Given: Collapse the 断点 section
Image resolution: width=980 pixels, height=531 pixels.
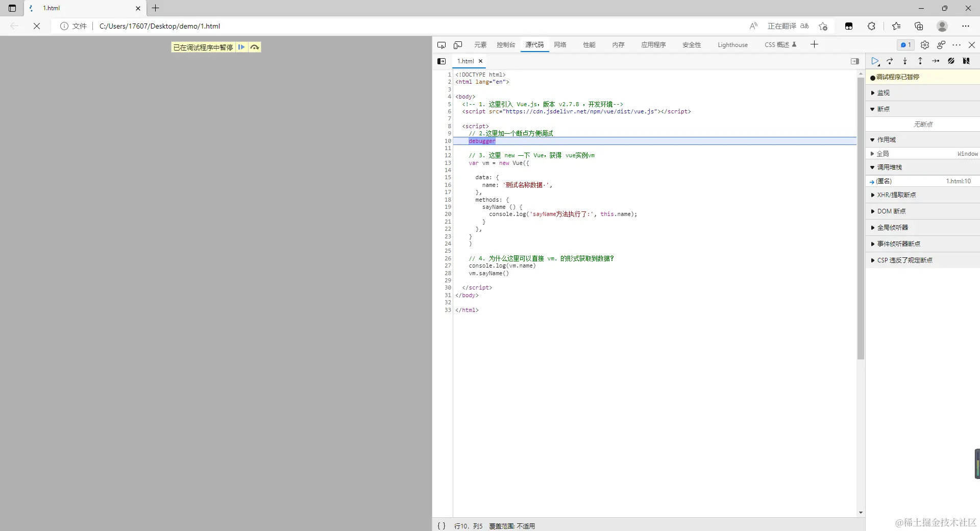Looking at the screenshot, I should coord(922,109).
